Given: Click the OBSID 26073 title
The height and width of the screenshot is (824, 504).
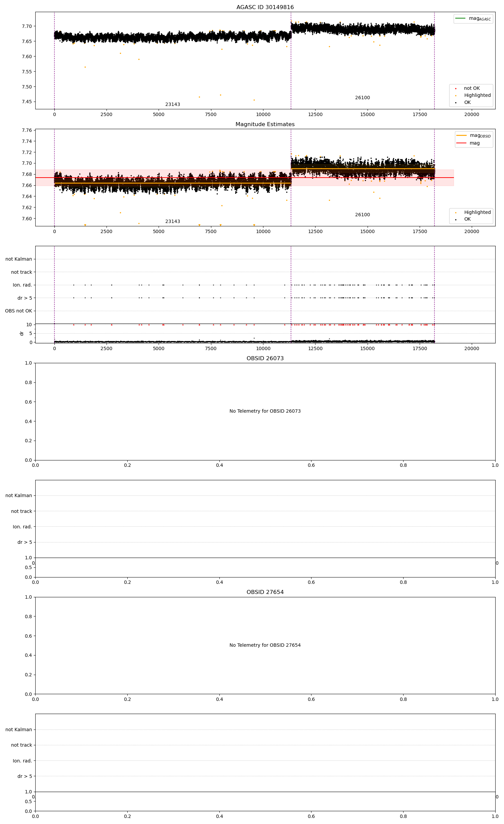Looking at the screenshot, I should click(x=265, y=358).
